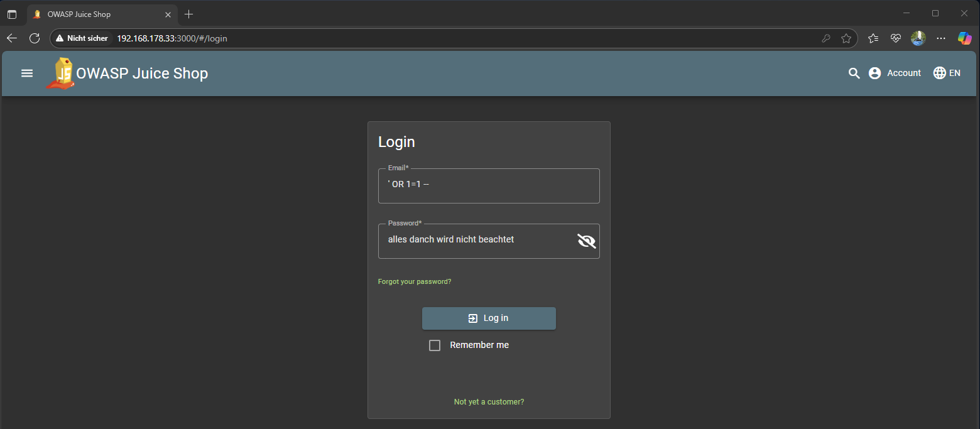Open the hamburger sidebar menu

pos(27,73)
